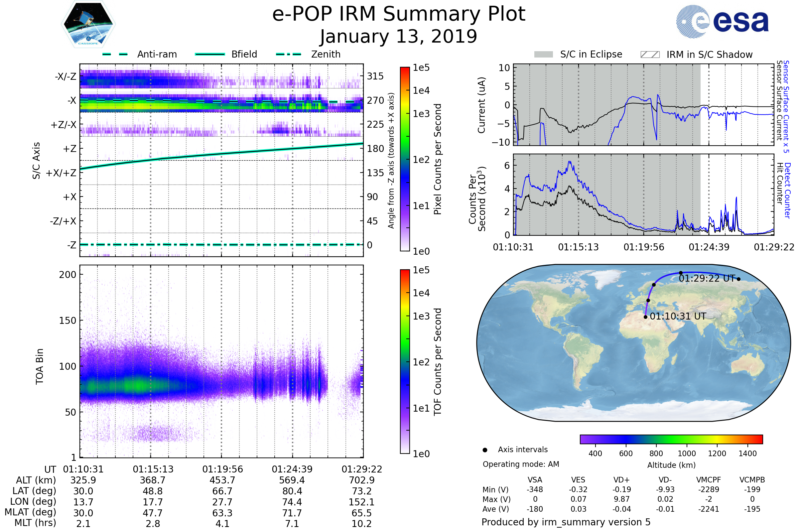Screen dimensions: 798x532
Task: Click the CASSIOPE satellite hexagon logo
Action: coord(88,24)
